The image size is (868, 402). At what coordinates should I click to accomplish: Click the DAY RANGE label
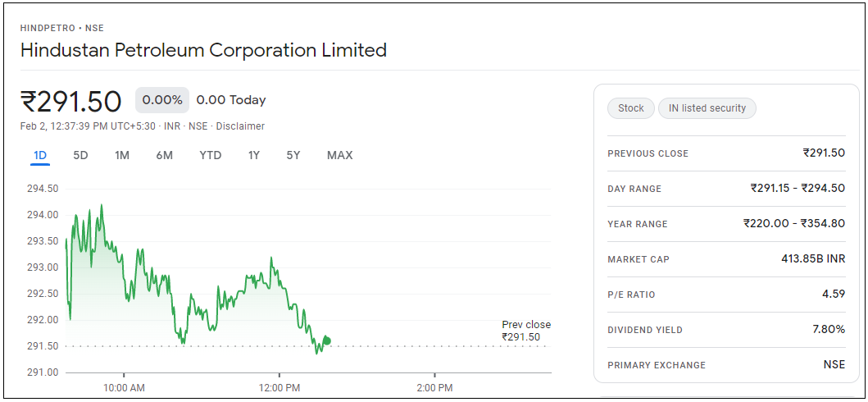coord(634,189)
